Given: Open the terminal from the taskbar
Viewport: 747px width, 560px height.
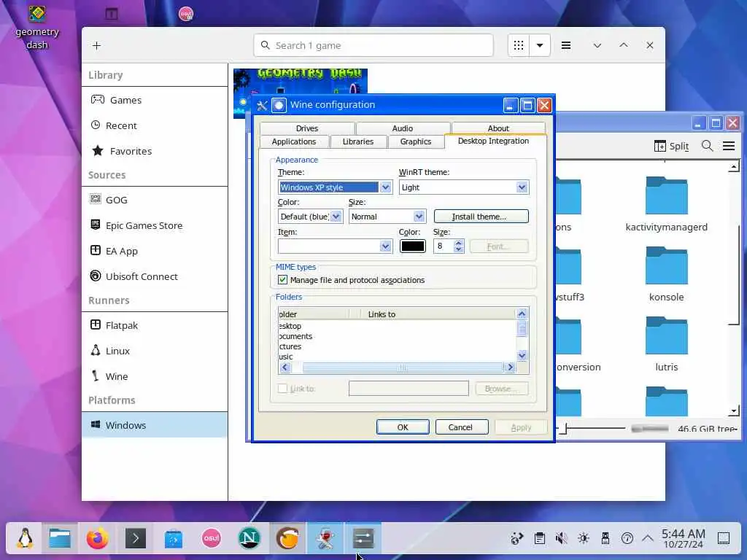Looking at the screenshot, I should point(135,539).
